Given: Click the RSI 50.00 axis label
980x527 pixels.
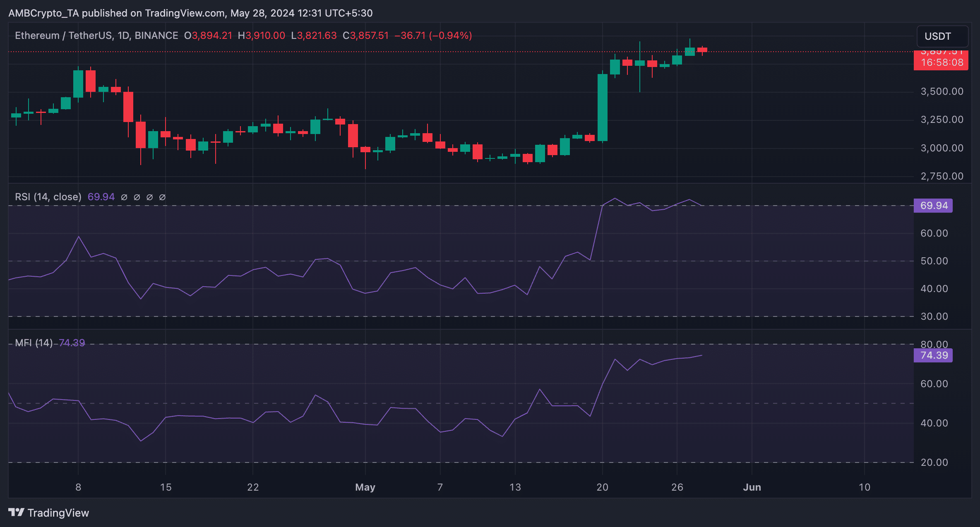Looking at the screenshot, I should pos(934,261).
